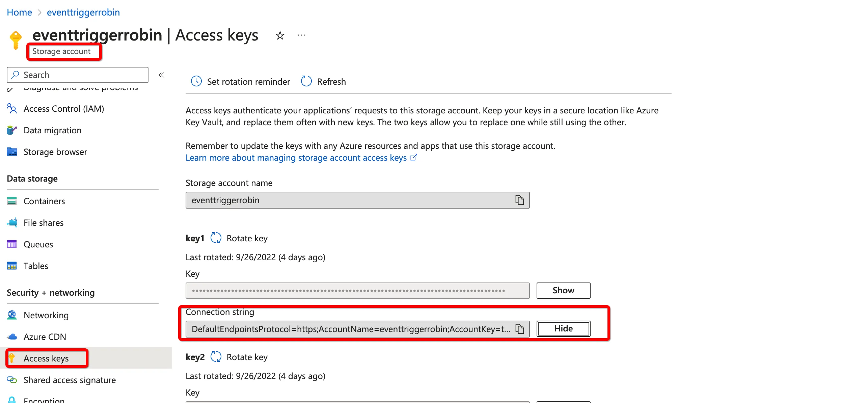Go to Home breadcrumb
This screenshot has height=403, width=868.
19,12
